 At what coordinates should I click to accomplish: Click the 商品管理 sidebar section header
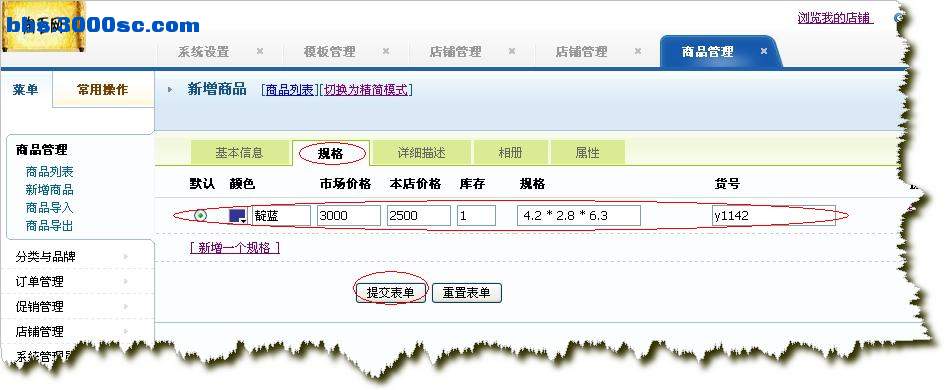42,149
